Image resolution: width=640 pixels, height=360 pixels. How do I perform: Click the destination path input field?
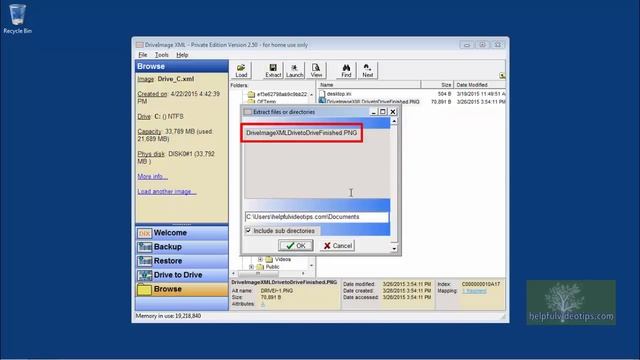point(317,217)
